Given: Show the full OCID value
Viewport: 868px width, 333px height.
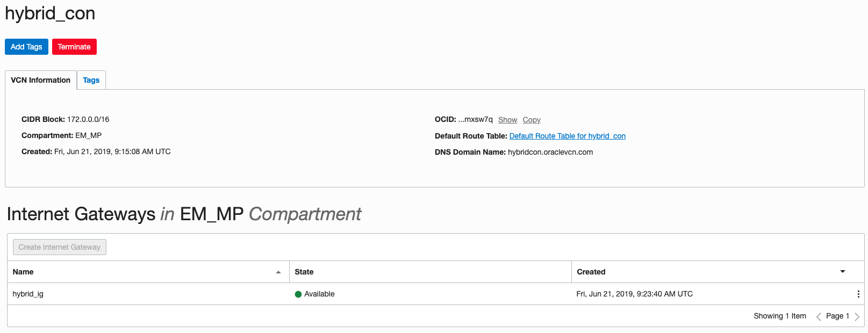Looking at the screenshot, I should point(507,120).
